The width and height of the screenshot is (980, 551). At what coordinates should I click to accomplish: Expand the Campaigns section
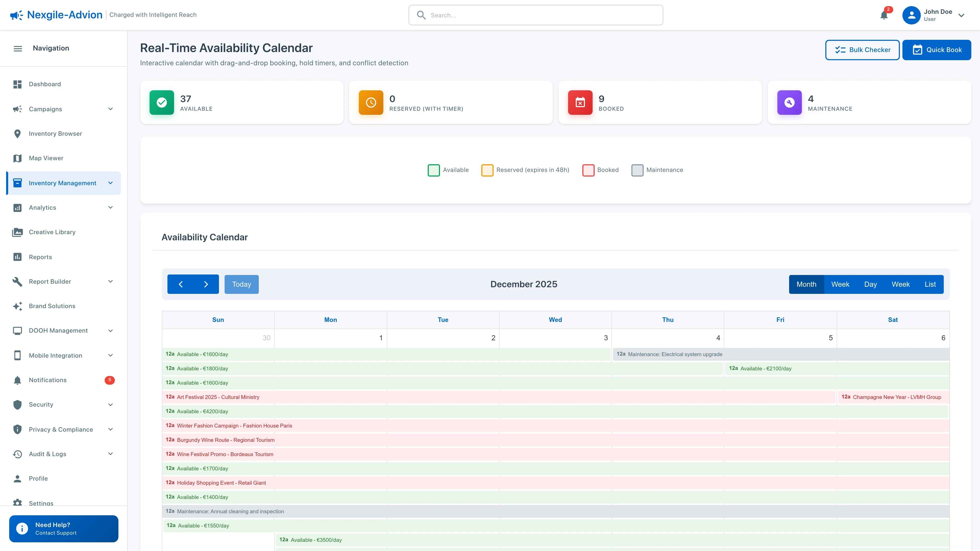click(110, 109)
